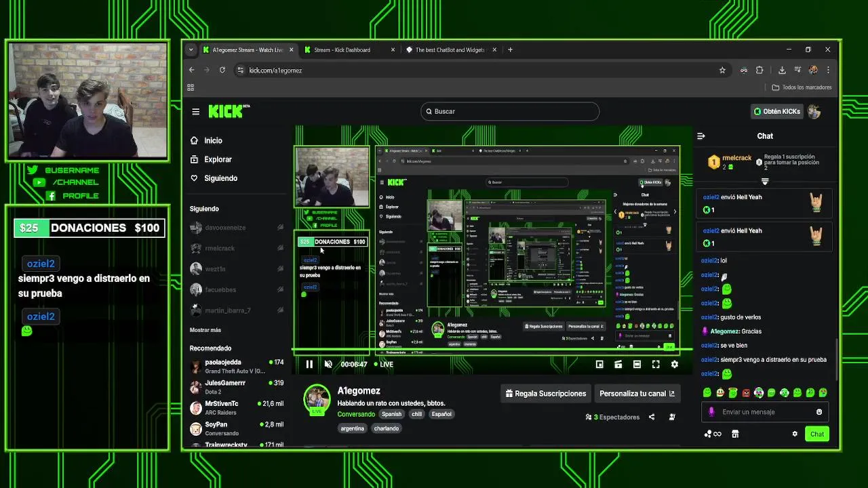The width and height of the screenshot is (868, 488).
Task: Click the green LIVE indicator in player
Action: pos(384,365)
